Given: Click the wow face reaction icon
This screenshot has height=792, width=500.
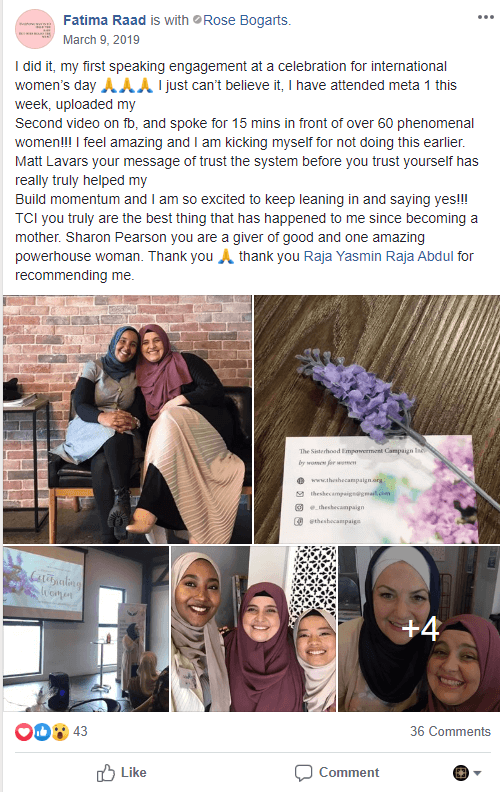Looking at the screenshot, I should pyautogui.click(x=60, y=731).
